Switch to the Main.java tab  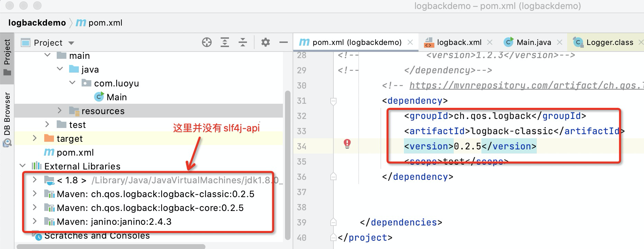534,42
